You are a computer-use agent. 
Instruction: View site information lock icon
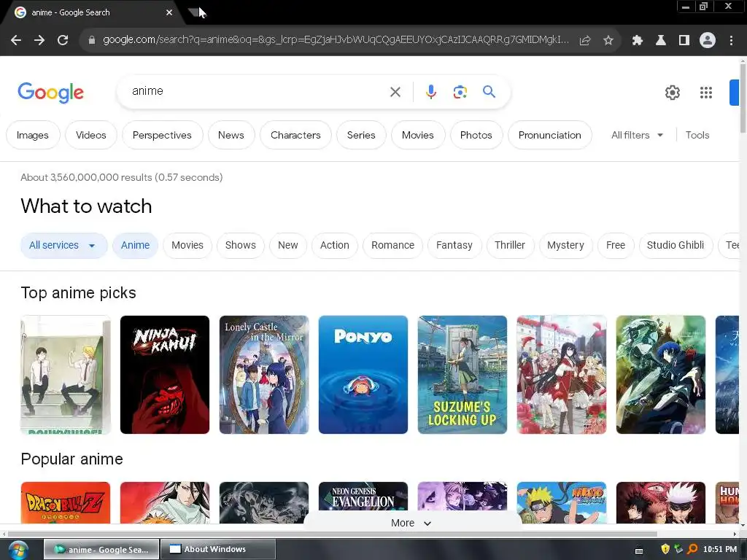pyautogui.click(x=92, y=41)
